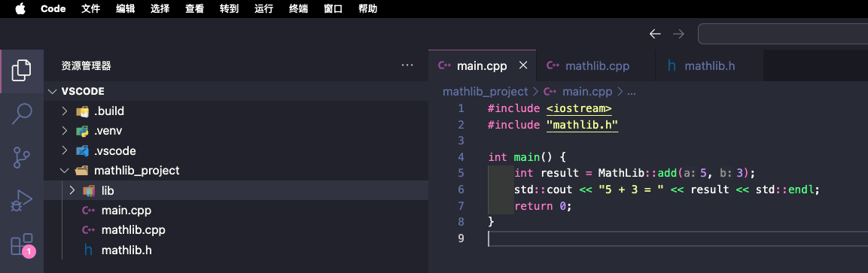Expand the lib folder chevron

point(72,191)
